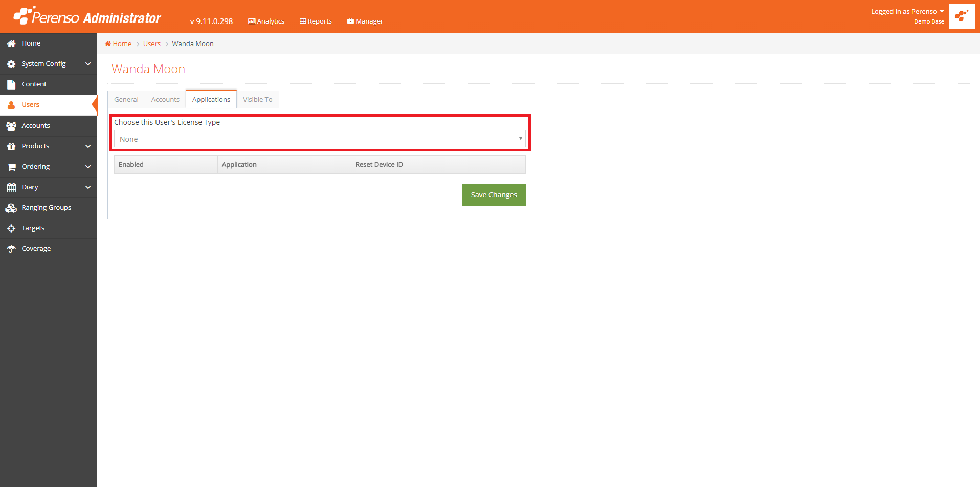Viewport: 980px width, 487px height.
Task: Open Analytics from the top bar
Action: pyautogui.click(x=266, y=21)
